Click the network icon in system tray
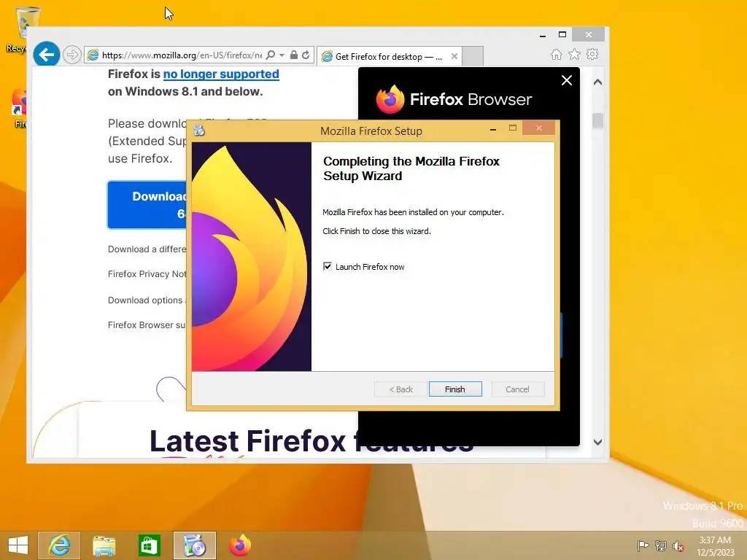 click(660, 545)
